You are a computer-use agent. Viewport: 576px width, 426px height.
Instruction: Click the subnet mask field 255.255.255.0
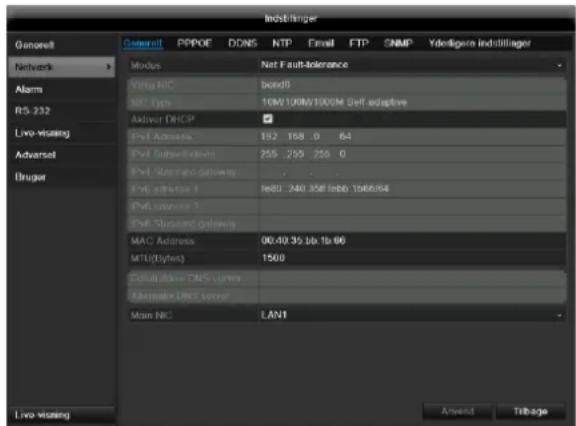(x=412, y=154)
